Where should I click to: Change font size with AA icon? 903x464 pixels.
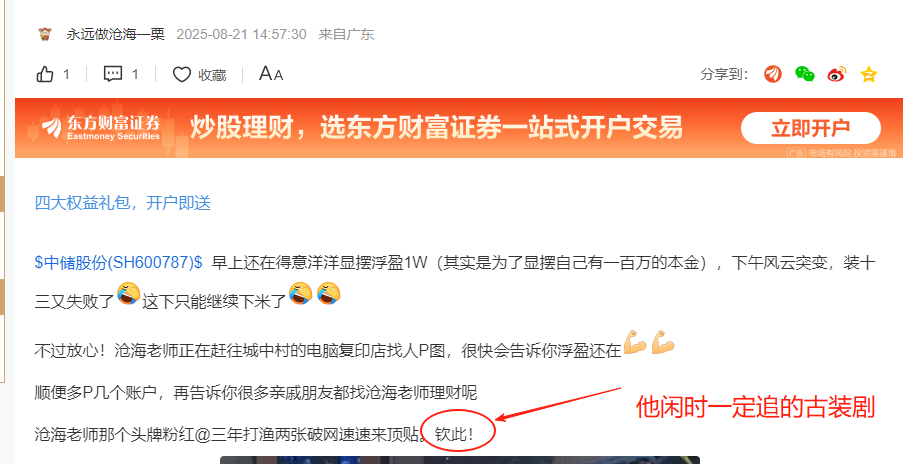pos(271,74)
